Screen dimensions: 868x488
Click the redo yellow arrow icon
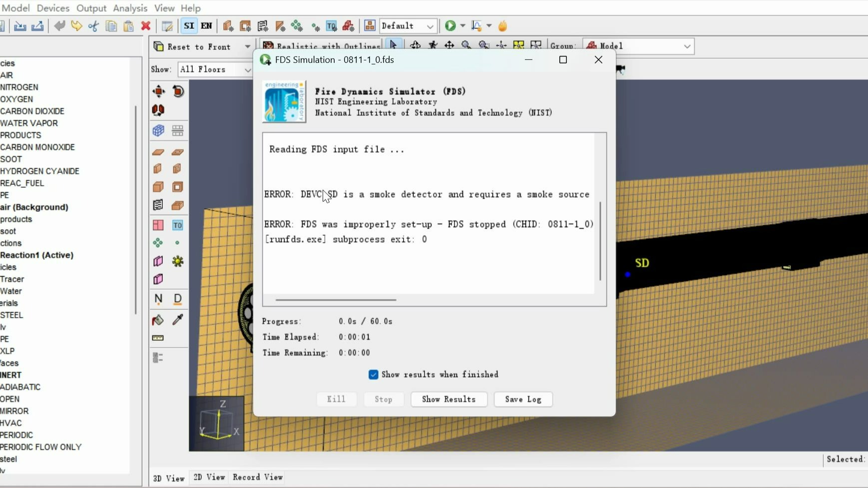pos(76,26)
